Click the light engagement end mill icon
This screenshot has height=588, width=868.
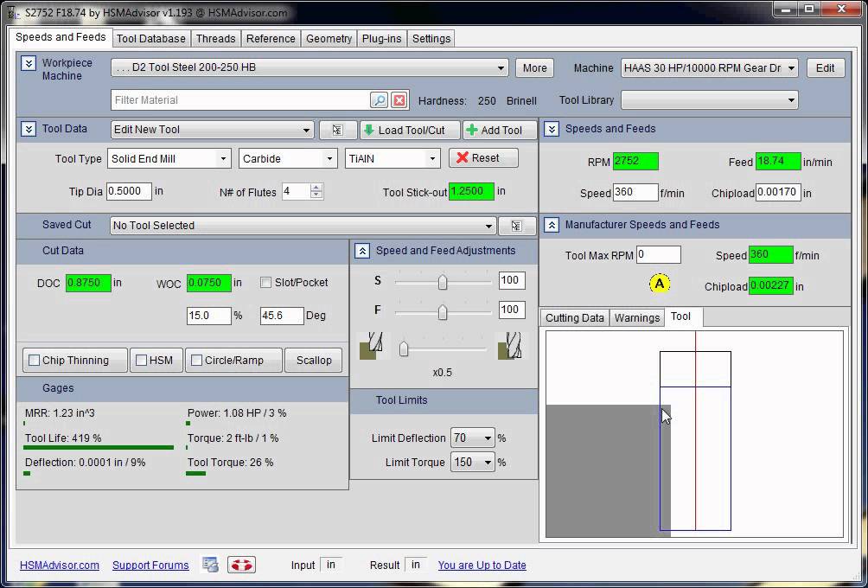point(373,346)
